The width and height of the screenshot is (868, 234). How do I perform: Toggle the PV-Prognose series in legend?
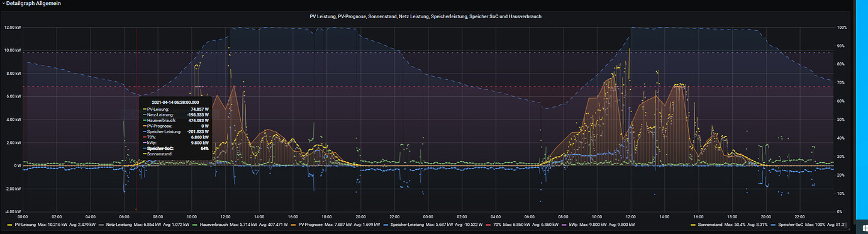[x=311, y=225]
